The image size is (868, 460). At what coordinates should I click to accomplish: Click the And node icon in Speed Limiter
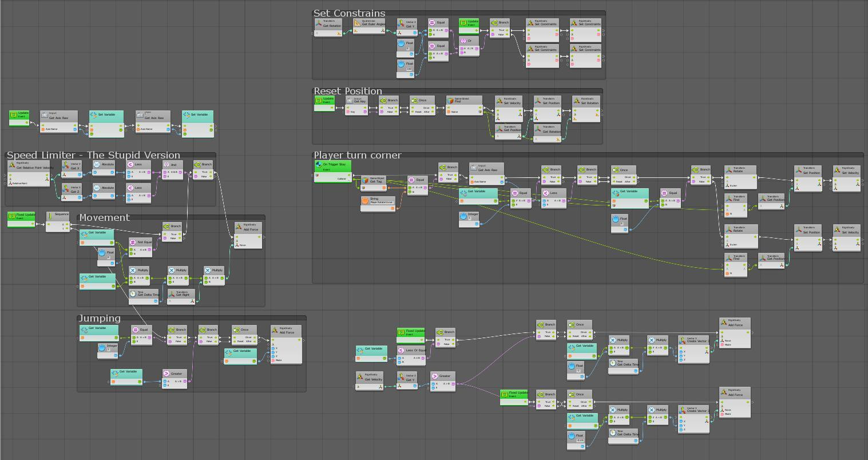tap(167, 165)
